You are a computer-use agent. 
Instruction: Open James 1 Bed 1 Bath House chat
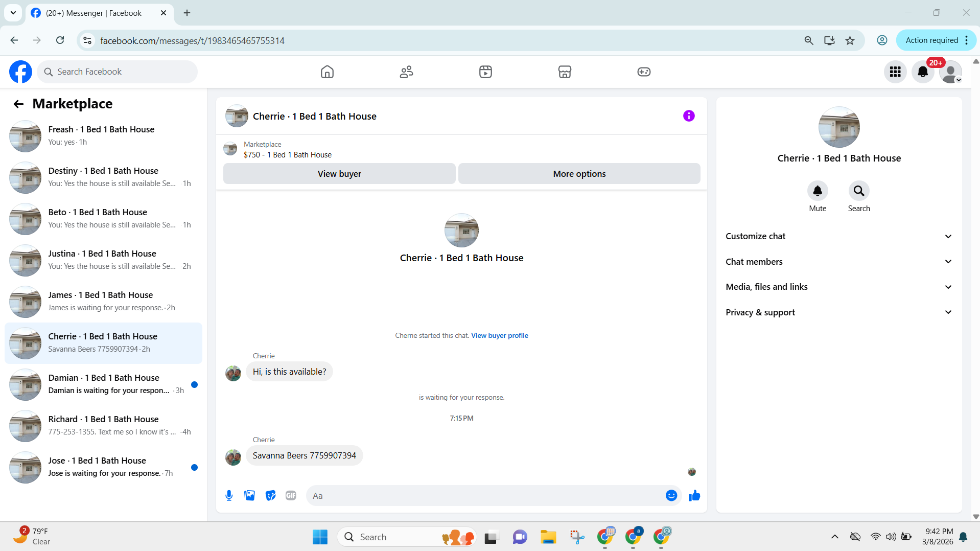click(103, 302)
